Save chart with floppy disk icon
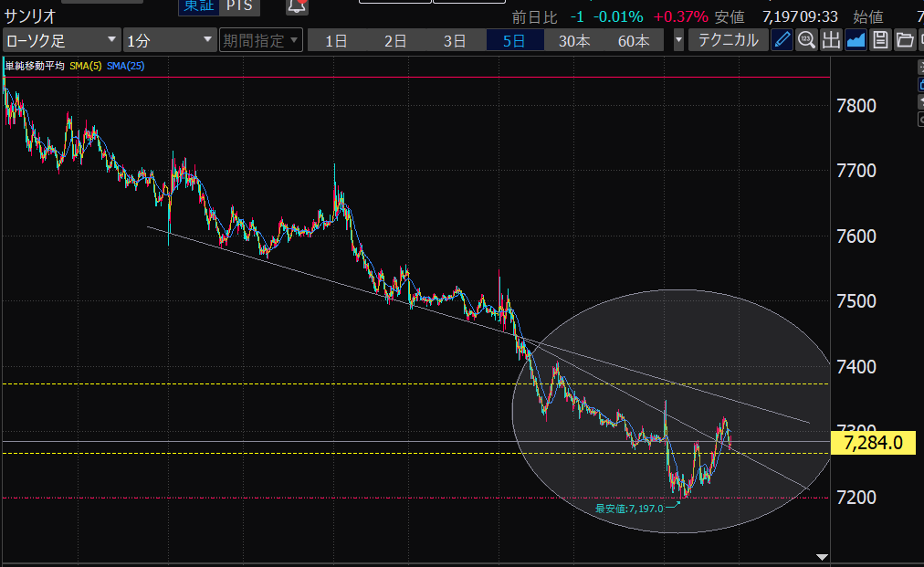This screenshot has height=567, width=924. pyautogui.click(x=880, y=40)
